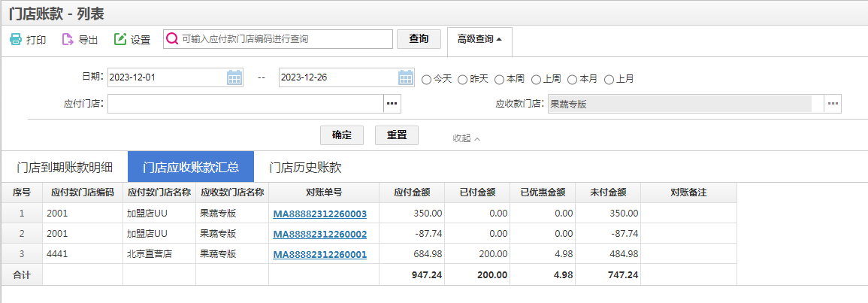Click the 应付金额 value -87.74
The image size is (868, 303).
(428, 234)
